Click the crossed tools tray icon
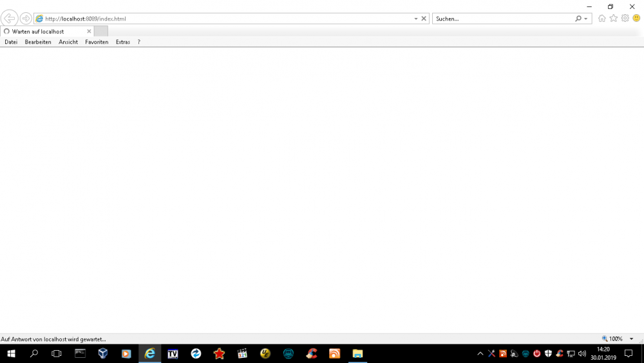The image size is (644, 363). coord(491,353)
